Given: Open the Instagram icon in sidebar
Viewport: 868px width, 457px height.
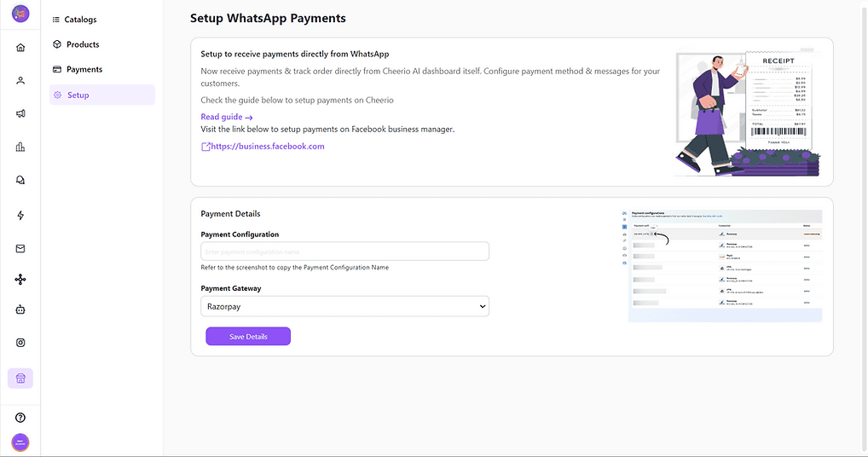Looking at the screenshot, I should click(x=20, y=343).
